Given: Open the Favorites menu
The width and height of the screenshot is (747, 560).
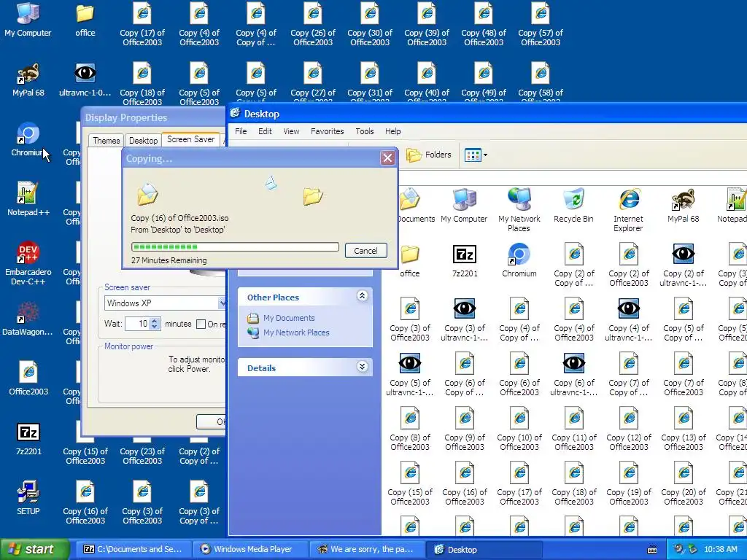Looking at the screenshot, I should pos(328,131).
